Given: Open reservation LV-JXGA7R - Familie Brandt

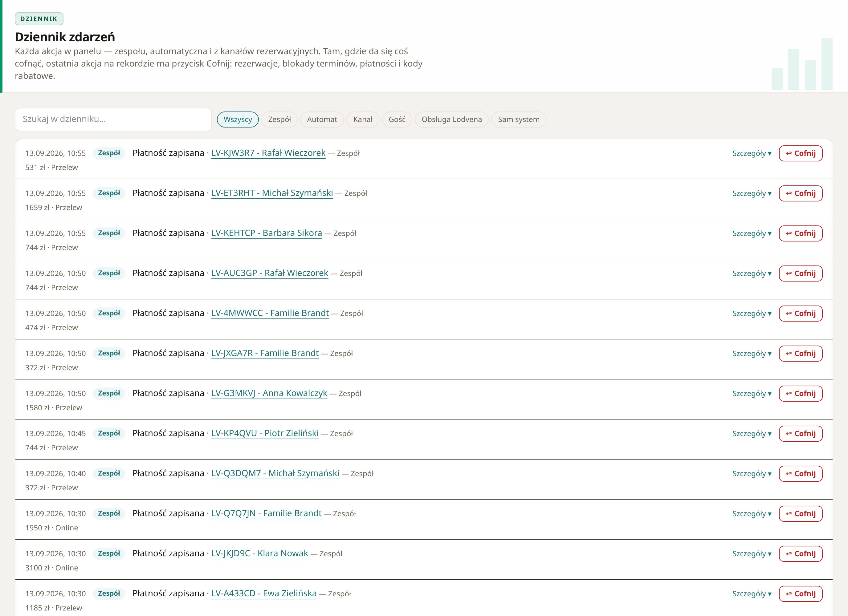Looking at the screenshot, I should pyautogui.click(x=265, y=353).
